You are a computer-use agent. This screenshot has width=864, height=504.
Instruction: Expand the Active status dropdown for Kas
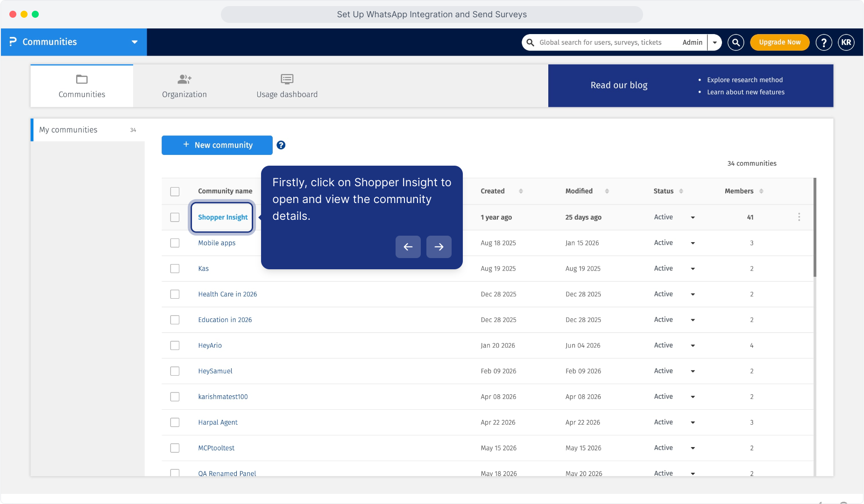point(693,269)
